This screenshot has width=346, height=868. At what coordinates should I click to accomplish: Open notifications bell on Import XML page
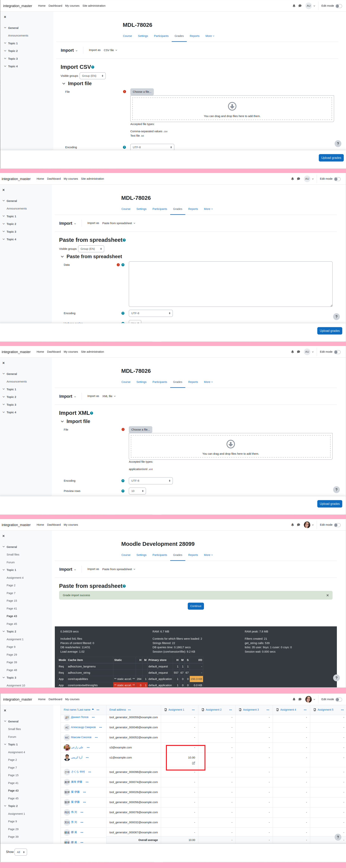pyautogui.click(x=292, y=352)
